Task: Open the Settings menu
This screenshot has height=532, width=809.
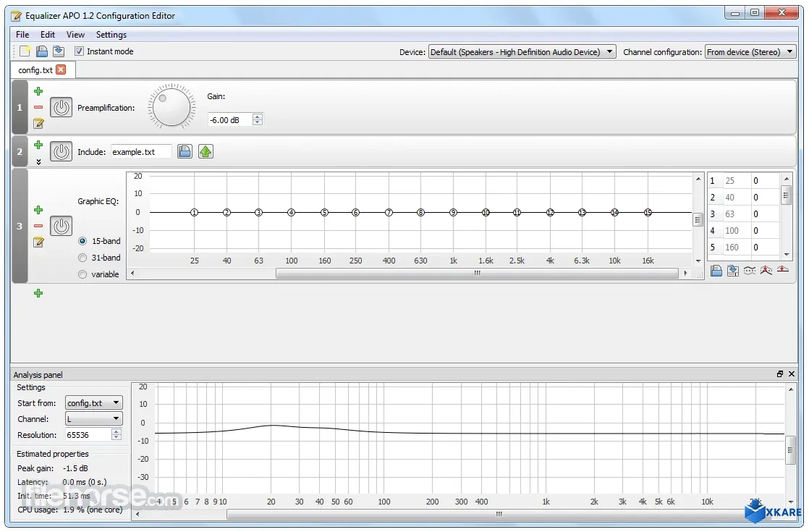Action: coord(111,35)
